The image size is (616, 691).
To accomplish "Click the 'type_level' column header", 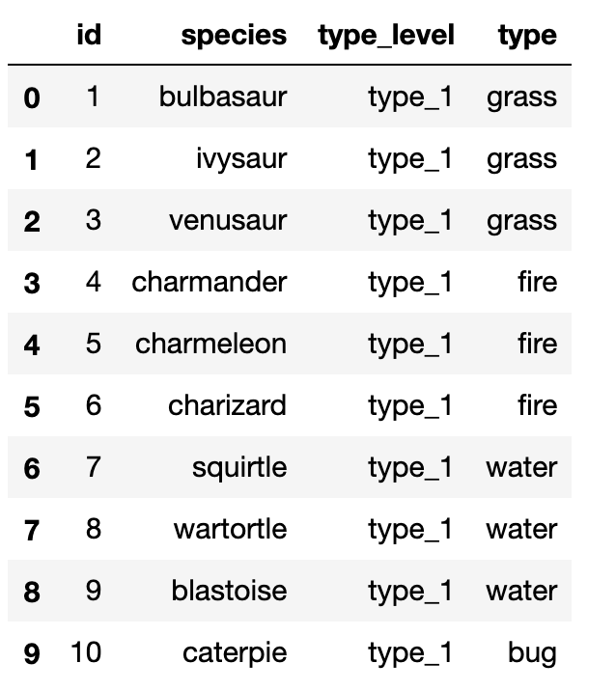I will (x=384, y=36).
